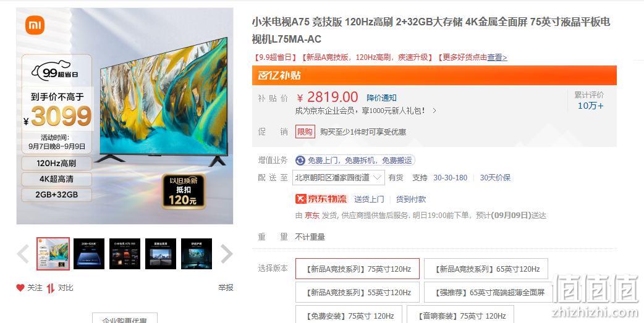This screenshot has width=644, height=323.
Task: Open the price drop notification link
Action: pos(381,98)
